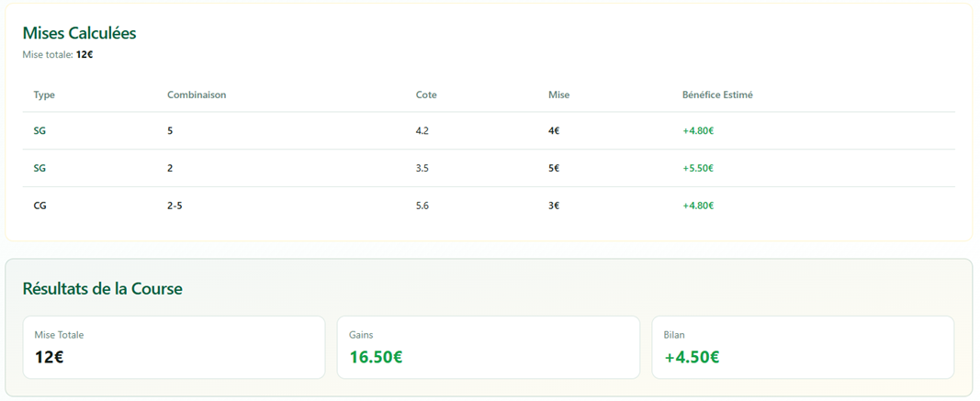
Task: Click the Gains 16.50€ card
Action: (488, 348)
